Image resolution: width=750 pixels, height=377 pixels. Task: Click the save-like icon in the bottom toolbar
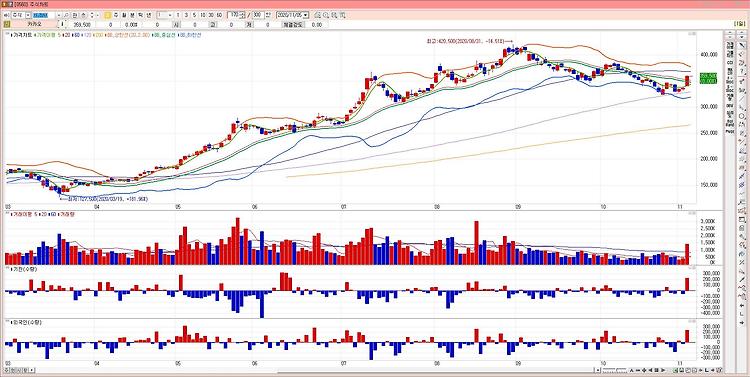coord(681,370)
